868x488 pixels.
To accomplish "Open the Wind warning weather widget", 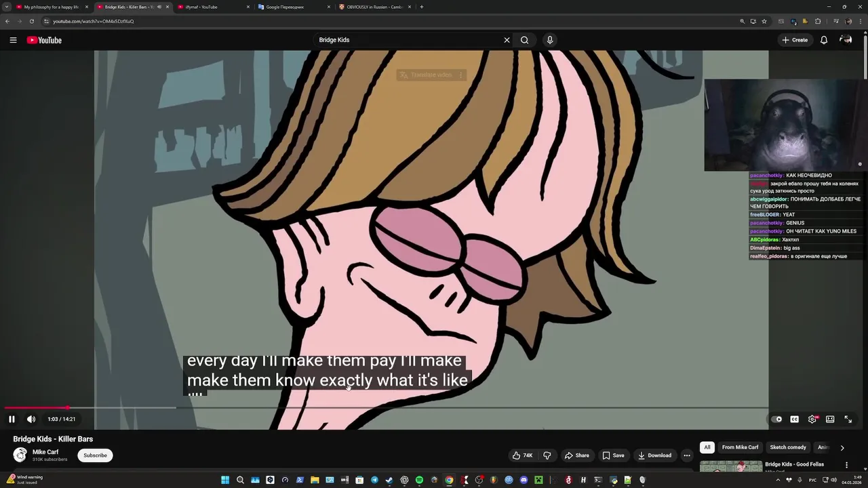I will (x=24, y=479).
